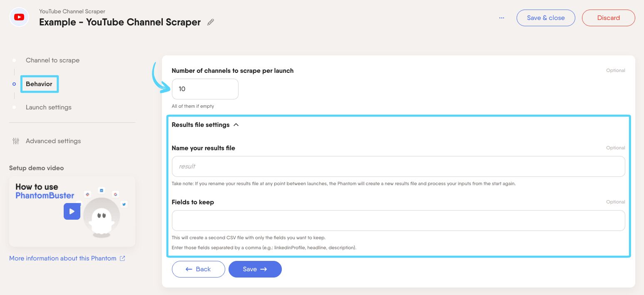Open the More information about this Phantom link
Screen dimensions: 644x295
(x=62, y=258)
